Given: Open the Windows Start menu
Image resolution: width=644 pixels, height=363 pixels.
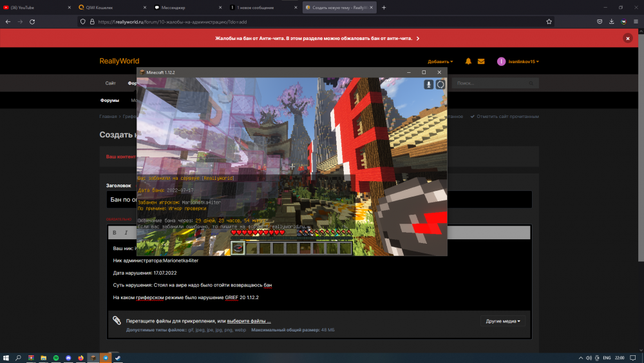Looking at the screenshot, I should point(6,358).
